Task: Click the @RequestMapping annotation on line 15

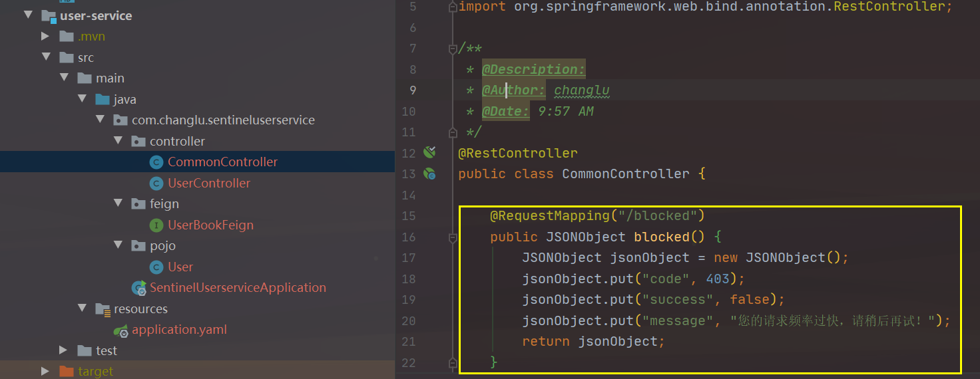Action: 550,215
